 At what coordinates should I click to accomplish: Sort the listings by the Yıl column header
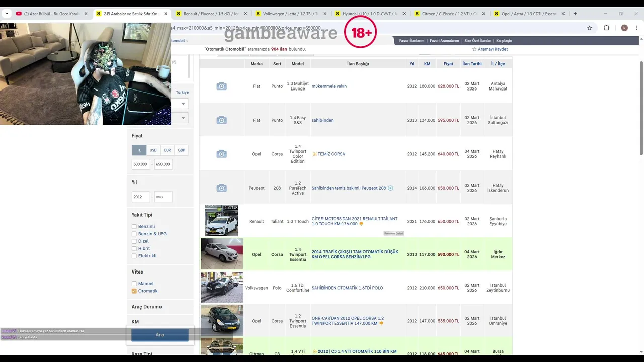pyautogui.click(x=412, y=64)
